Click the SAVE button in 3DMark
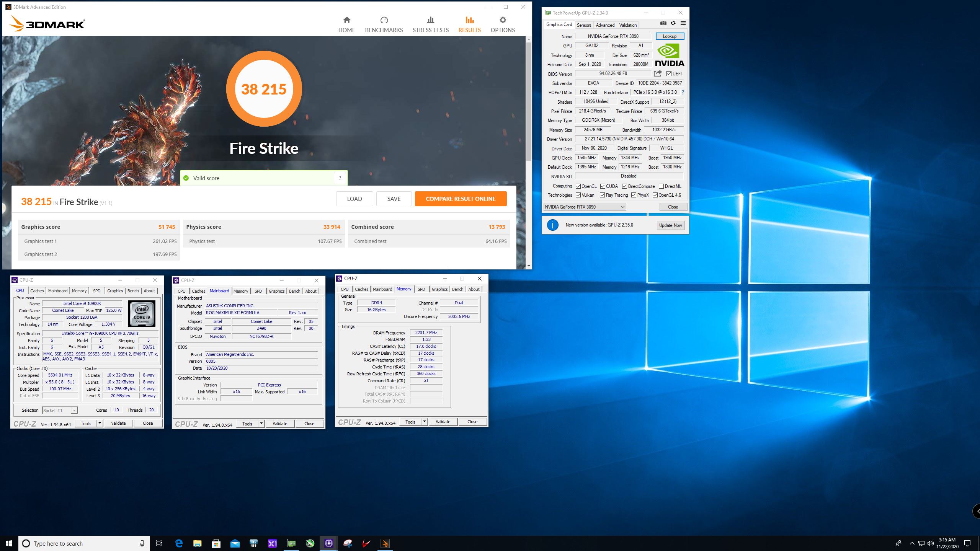Screen dimensions: 980x551 (x=394, y=199)
